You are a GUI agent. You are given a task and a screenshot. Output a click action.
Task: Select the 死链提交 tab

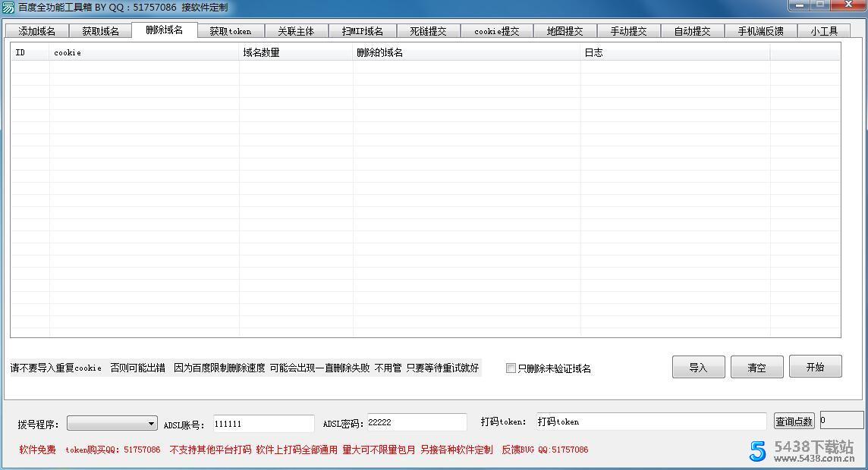pos(429,31)
